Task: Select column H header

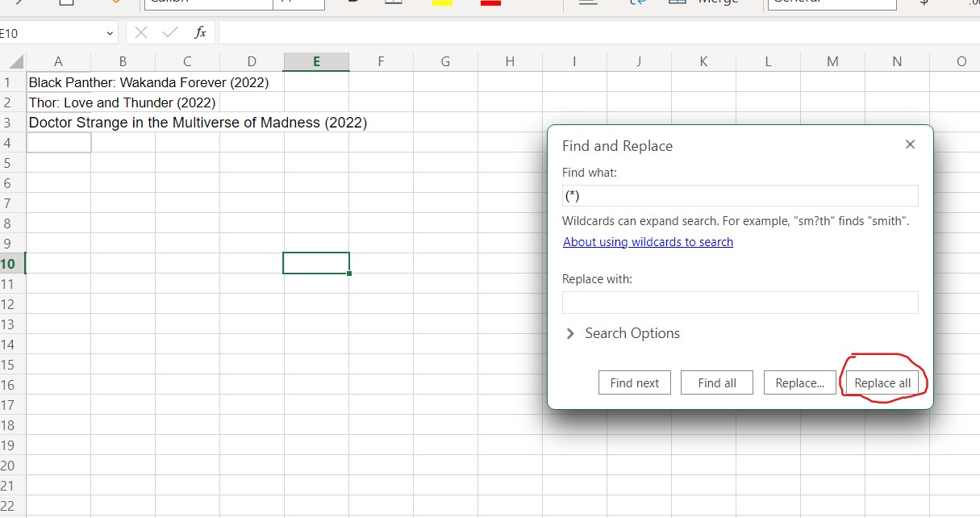Action: pos(510,61)
